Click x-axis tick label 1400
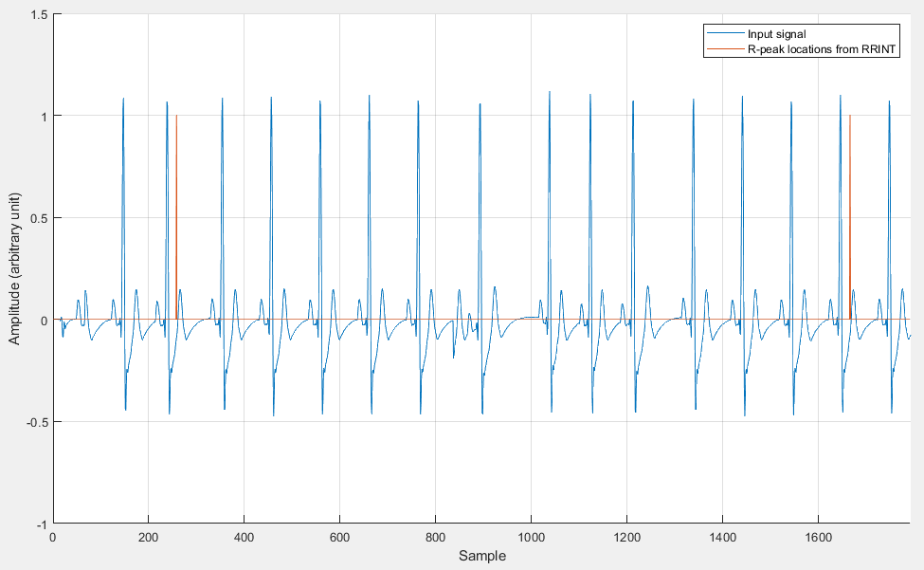The image size is (924, 570). point(722,537)
